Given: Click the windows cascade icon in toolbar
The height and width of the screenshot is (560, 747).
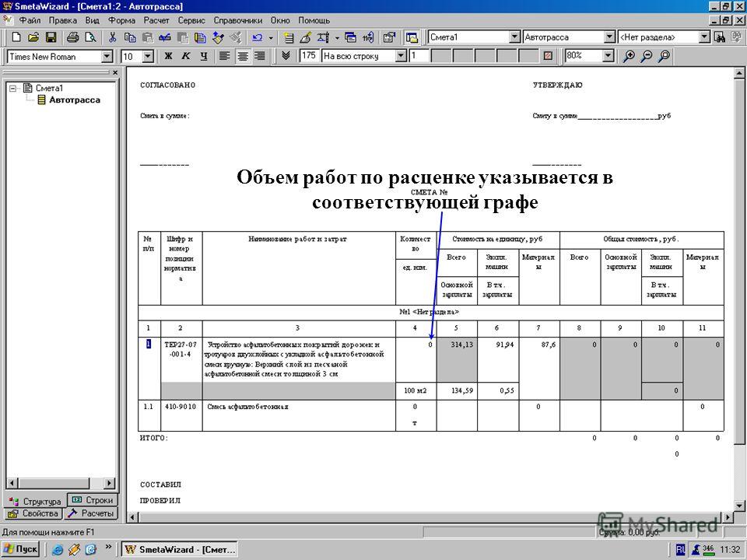Looking at the screenshot, I should (351, 37).
